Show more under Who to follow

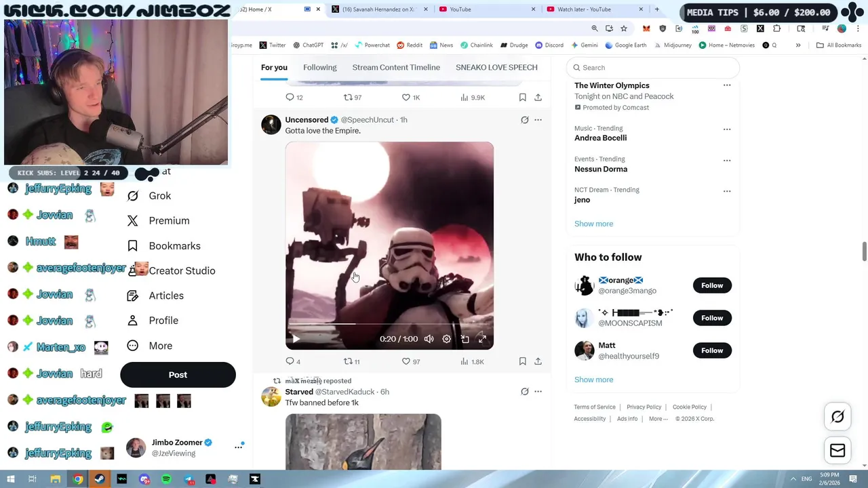(593, 380)
